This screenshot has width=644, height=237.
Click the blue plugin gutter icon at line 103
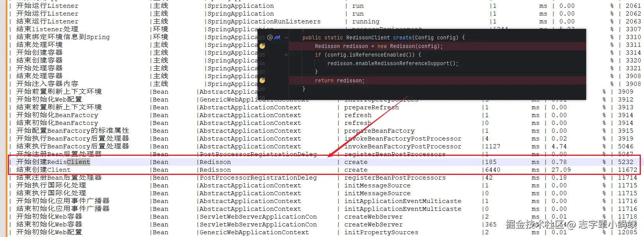277,37
